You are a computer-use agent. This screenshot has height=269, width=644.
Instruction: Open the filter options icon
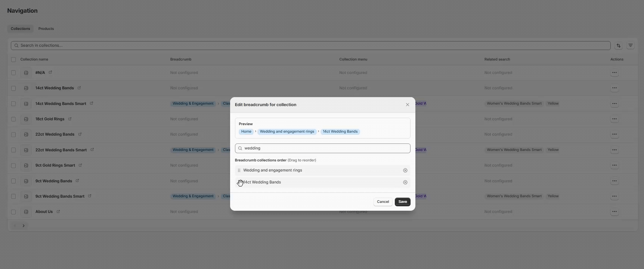click(x=631, y=46)
